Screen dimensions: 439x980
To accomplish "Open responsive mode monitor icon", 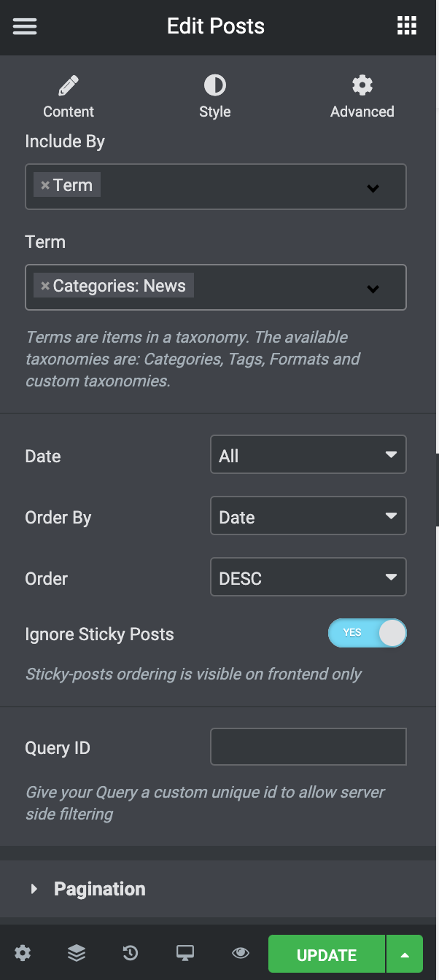I will [x=185, y=953].
